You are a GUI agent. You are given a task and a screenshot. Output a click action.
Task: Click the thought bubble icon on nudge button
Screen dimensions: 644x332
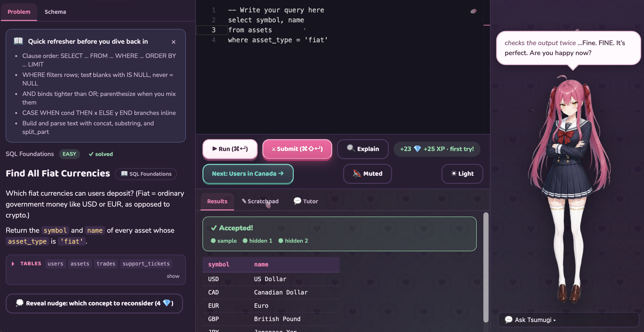click(x=19, y=303)
